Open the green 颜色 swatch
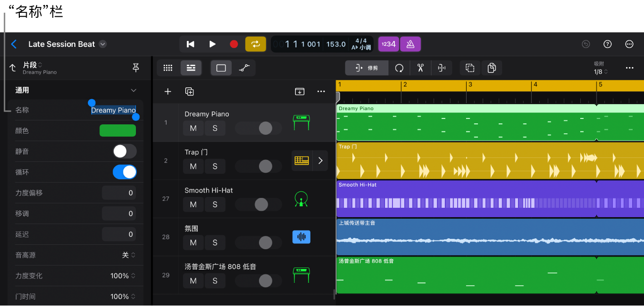 [118, 130]
